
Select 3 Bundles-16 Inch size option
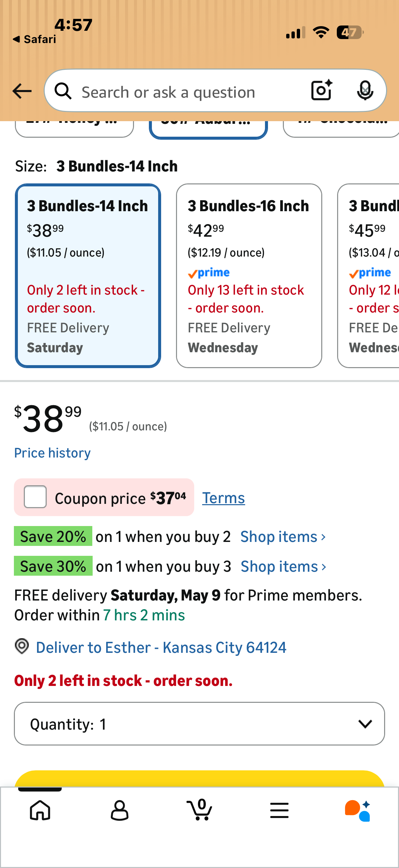(249, 276)
